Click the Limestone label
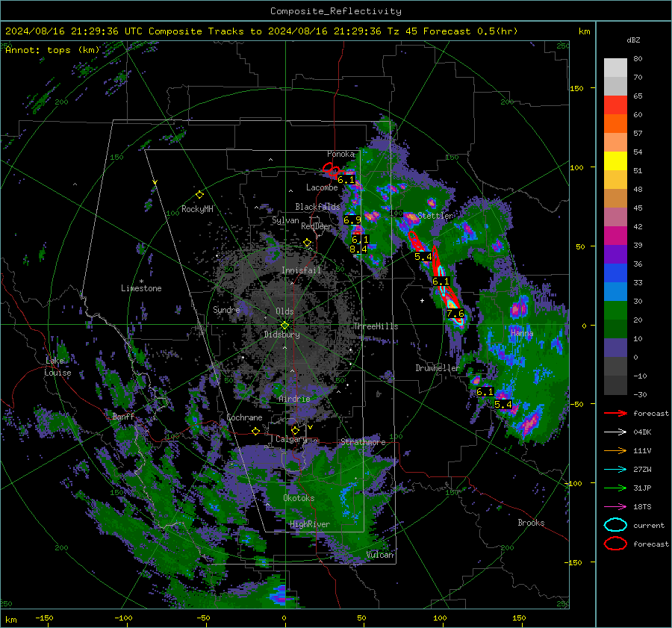Image resolution: width=672 pixels, height=628 pixels. [141, 288]
